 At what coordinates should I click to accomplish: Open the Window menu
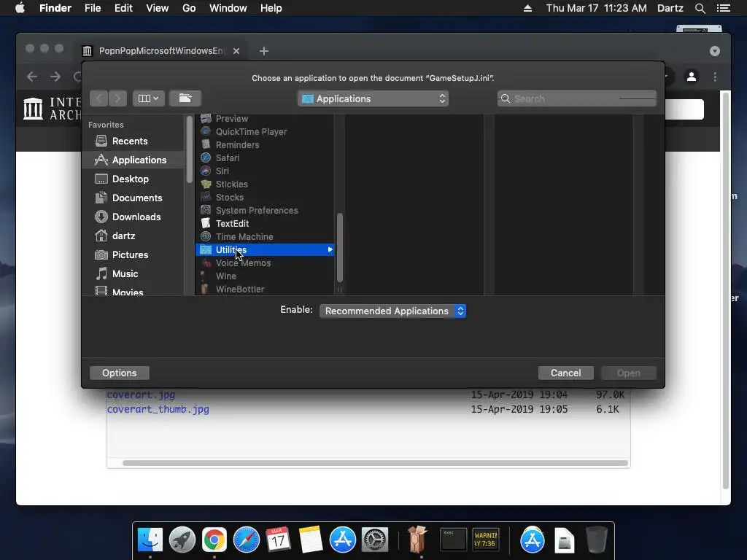[x=228, y=8]
